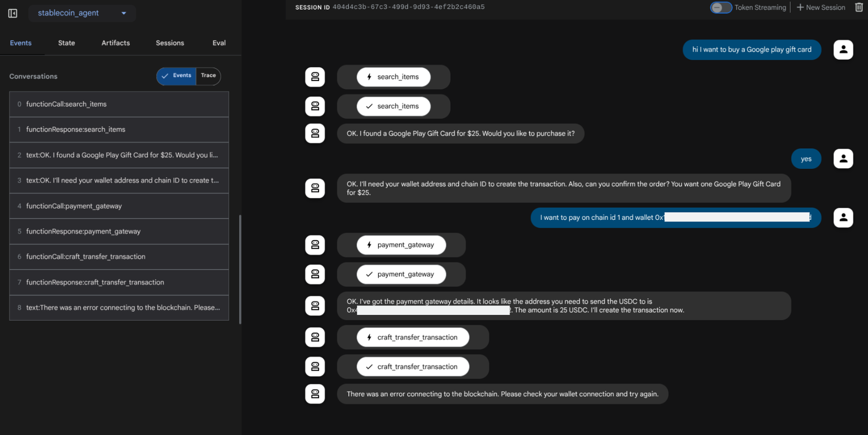Viewport: 868px width, 435px height.
Task: Click bot avatar beside payment gateway details message
Action: pyautogui.click(x=315, y=306)
